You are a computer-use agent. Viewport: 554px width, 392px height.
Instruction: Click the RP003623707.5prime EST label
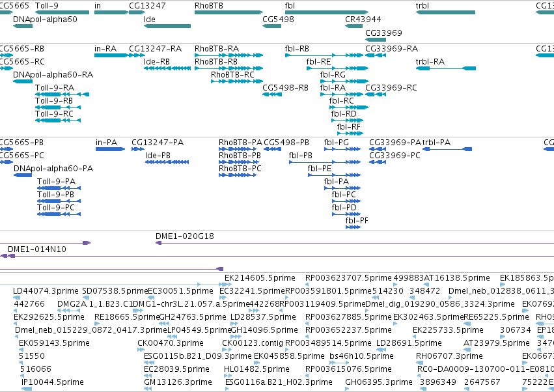(x=348, y=278)
